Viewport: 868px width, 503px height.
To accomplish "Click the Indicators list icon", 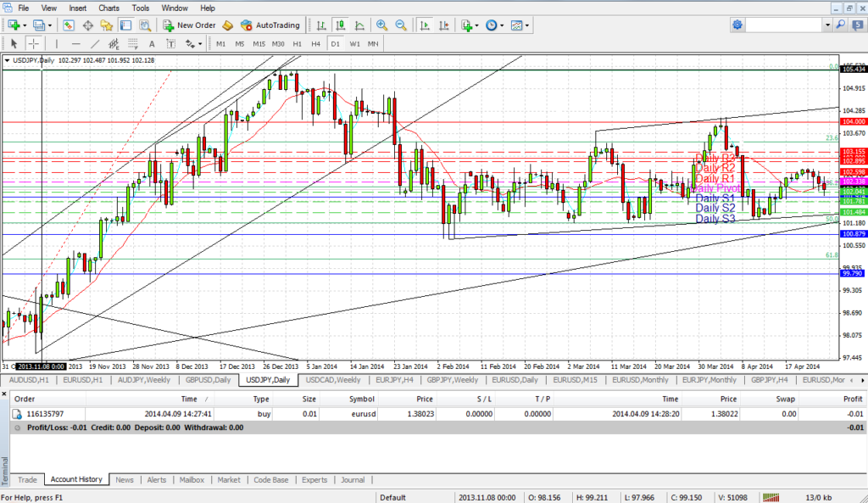I will point(467,25).
